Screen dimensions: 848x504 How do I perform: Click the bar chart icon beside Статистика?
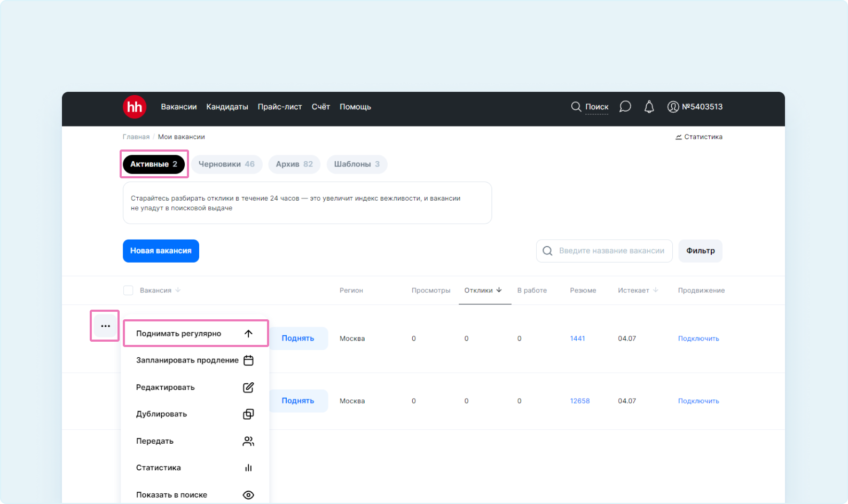[x=248, y=468]
